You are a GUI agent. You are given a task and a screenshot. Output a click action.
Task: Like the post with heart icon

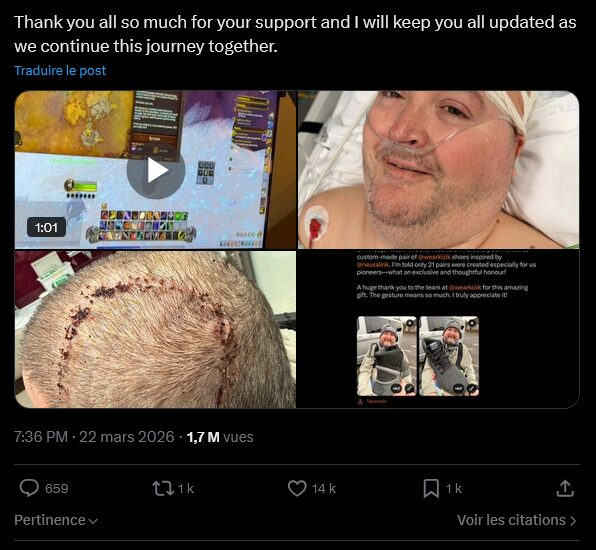pyautogui.click(x=297, y=488)
